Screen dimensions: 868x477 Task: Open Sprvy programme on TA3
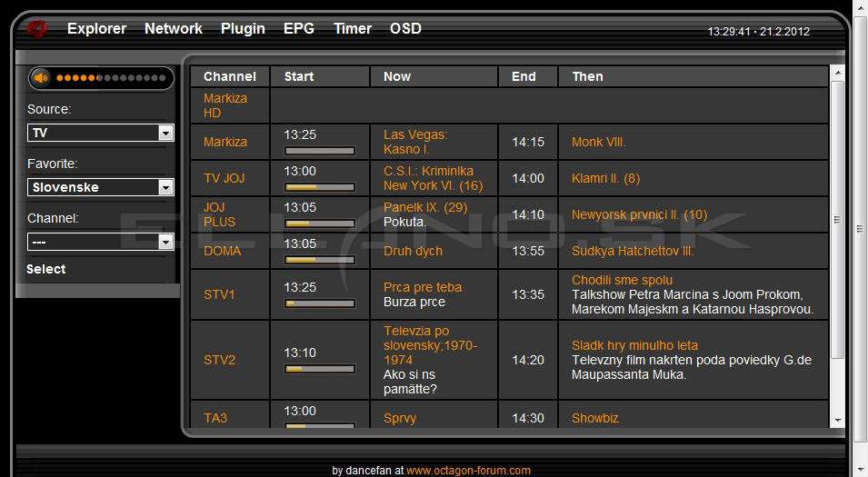pos(400,418)
